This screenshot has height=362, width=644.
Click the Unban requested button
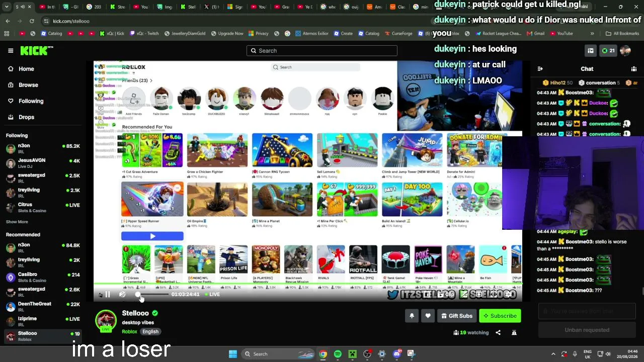click(587, 330)
